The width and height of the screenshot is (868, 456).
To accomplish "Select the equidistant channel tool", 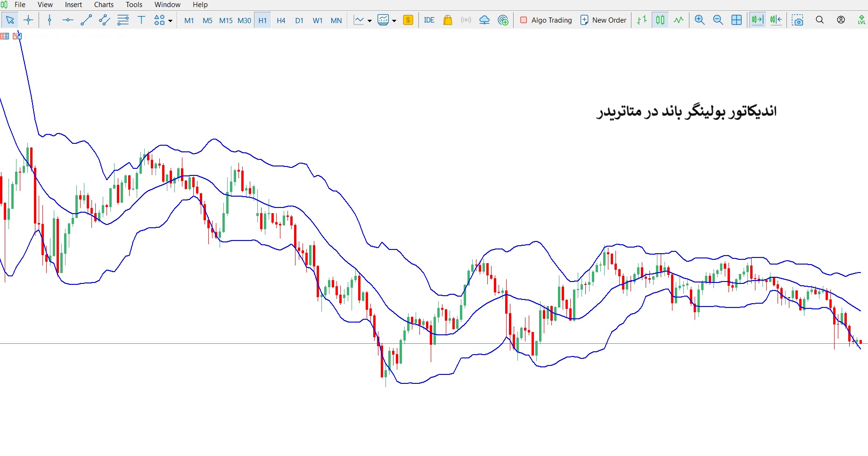I will [x=105, y=20].
